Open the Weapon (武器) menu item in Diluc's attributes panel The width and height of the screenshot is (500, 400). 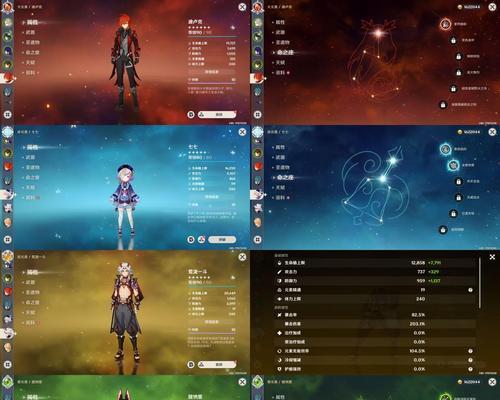(30, 32)
